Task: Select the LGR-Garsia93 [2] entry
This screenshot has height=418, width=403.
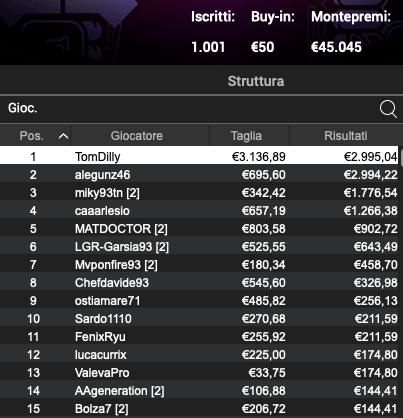Action: (199, 247)
